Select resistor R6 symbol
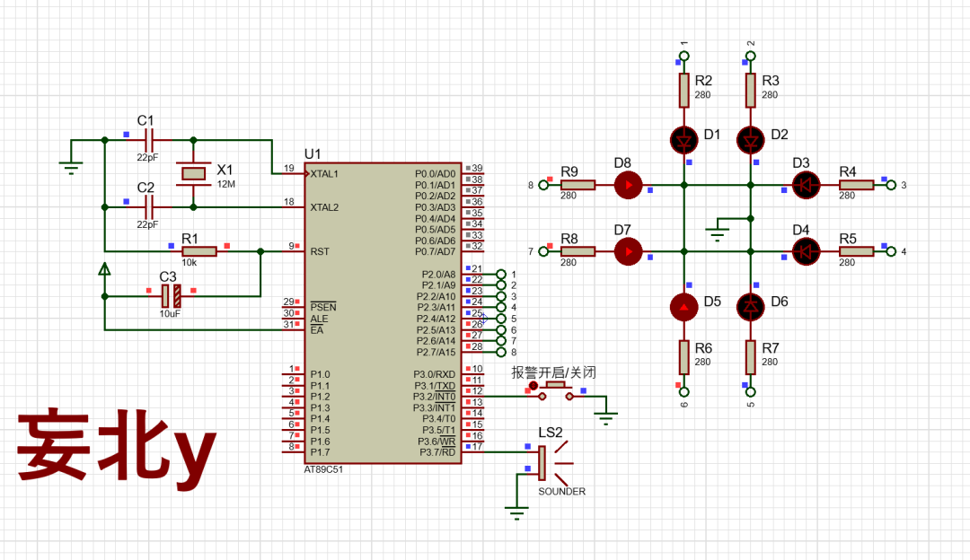970x560 pixels. (684, 357)
